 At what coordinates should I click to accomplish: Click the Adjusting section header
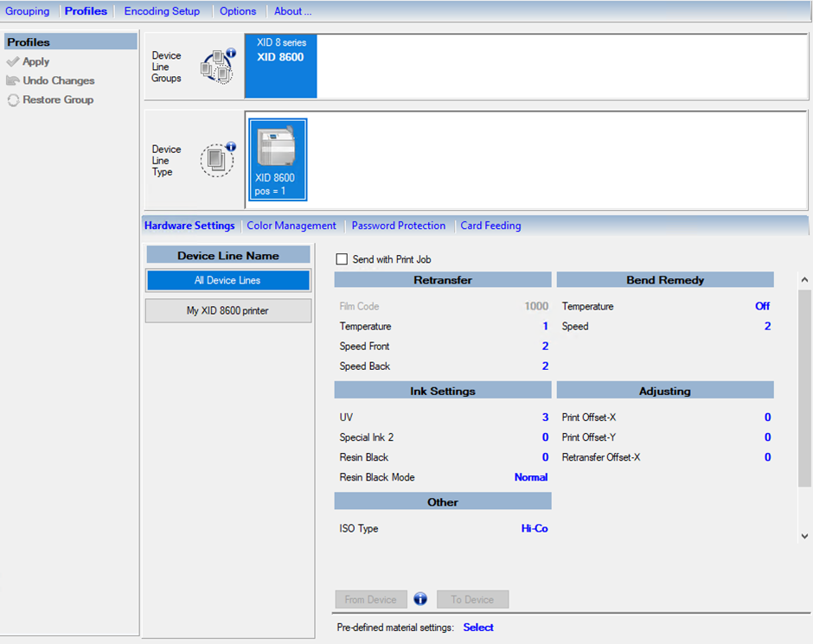pyautogui.click(x=665, y=391)
